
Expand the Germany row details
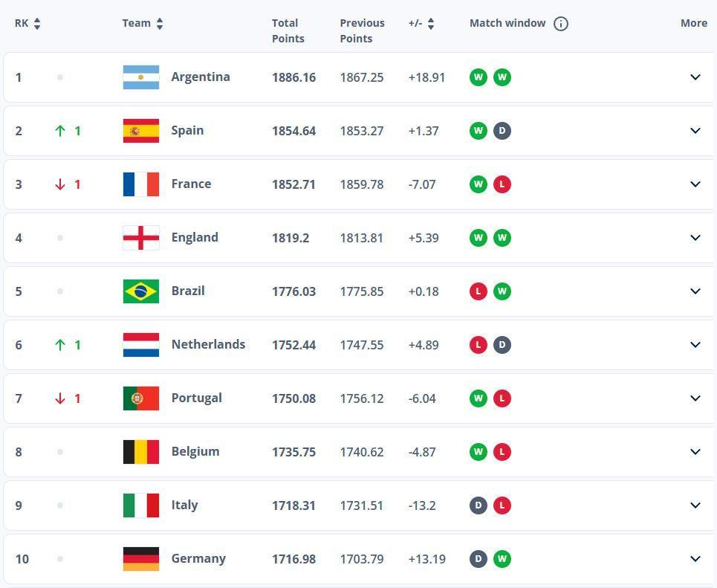point(695,559)
